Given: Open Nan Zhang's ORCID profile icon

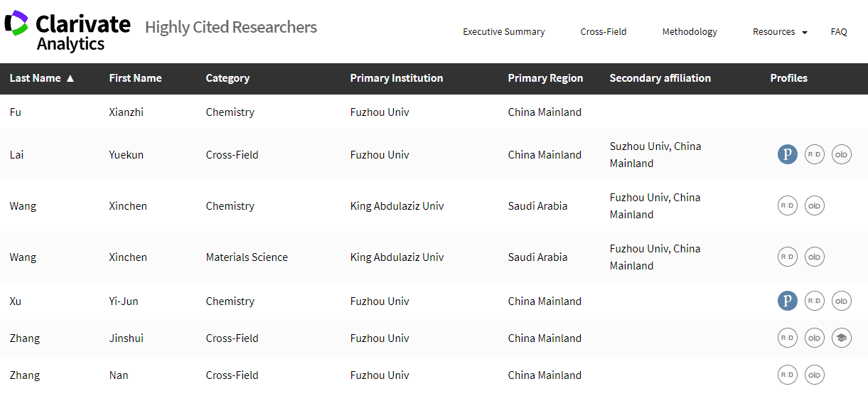Looking at the screenshot, I should pos(814,375).
